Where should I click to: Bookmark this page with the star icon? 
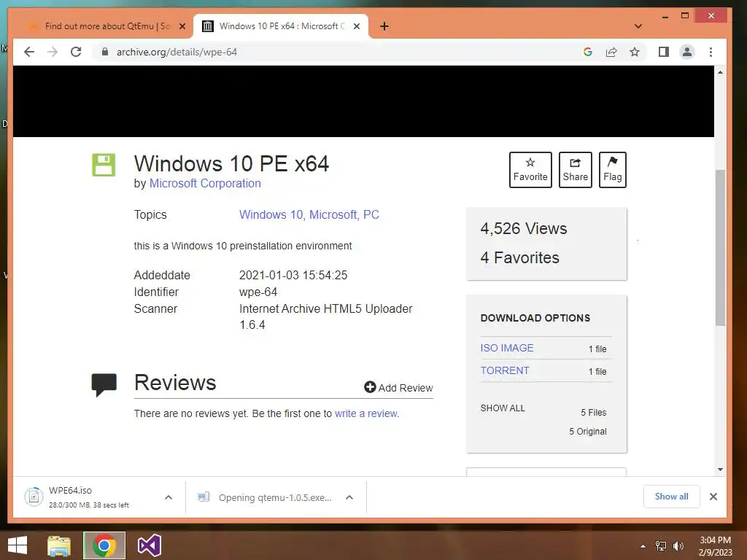634,52
